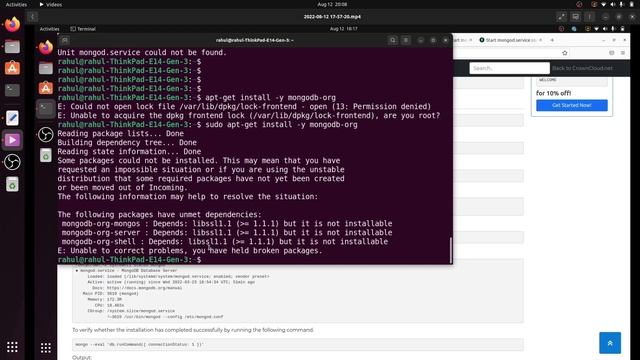Click the battery icon in the top bar

click(631, 4)
